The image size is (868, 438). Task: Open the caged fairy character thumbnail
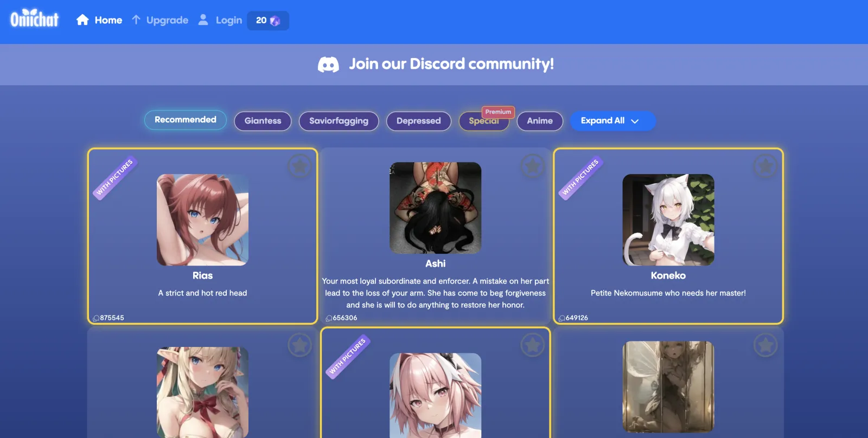point(668,387)
